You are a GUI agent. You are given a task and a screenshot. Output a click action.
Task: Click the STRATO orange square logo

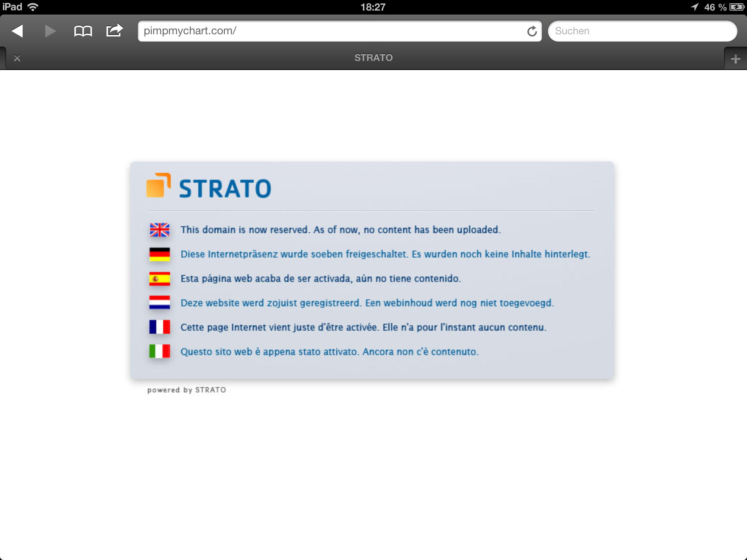point(158,185)
